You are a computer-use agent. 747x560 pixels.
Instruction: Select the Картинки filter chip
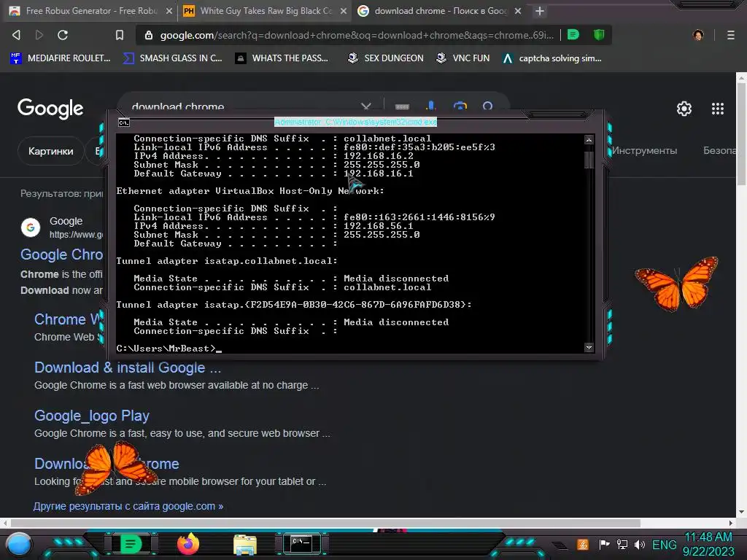(50, 151)
